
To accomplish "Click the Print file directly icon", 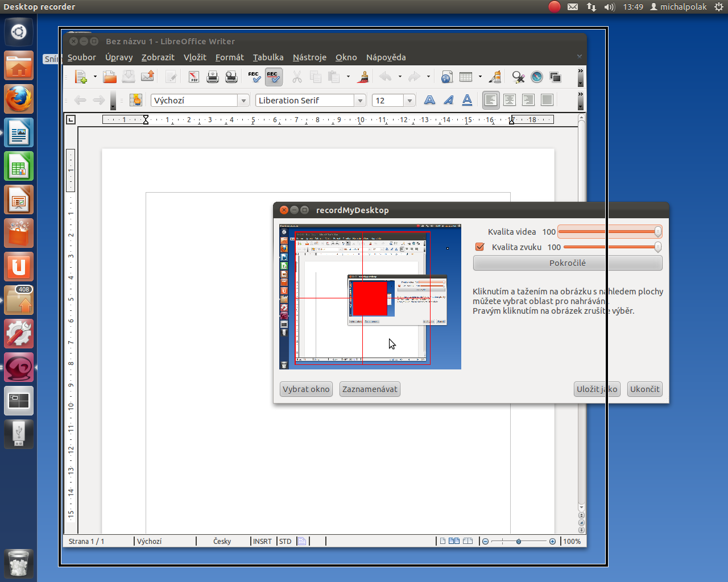I will pos(213,77).
